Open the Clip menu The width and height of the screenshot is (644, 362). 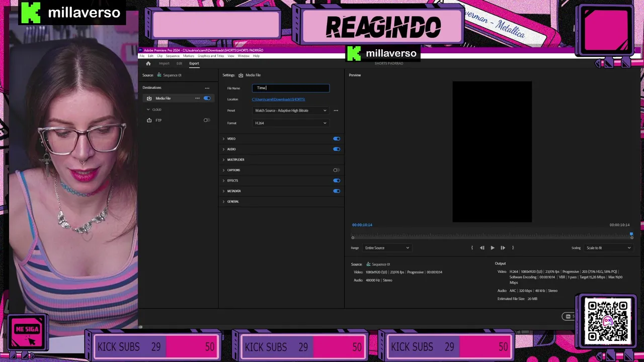coord(159,56)
